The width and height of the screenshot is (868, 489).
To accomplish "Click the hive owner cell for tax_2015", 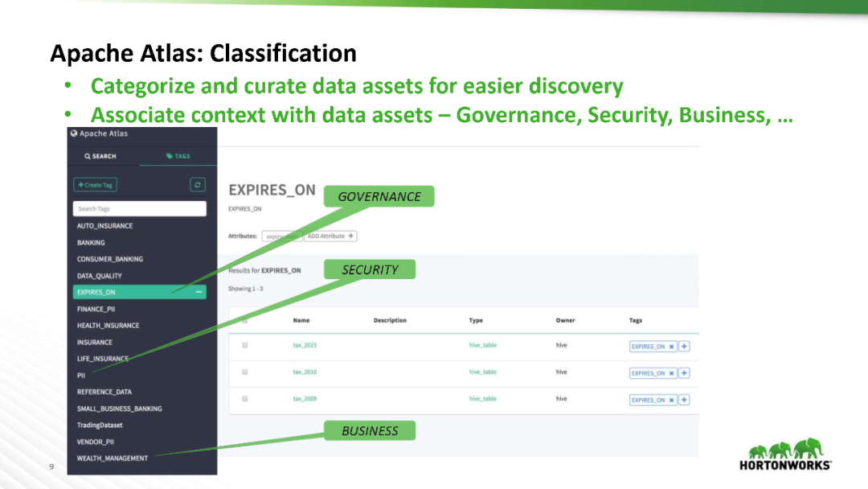I will click(x=561, y=345).
